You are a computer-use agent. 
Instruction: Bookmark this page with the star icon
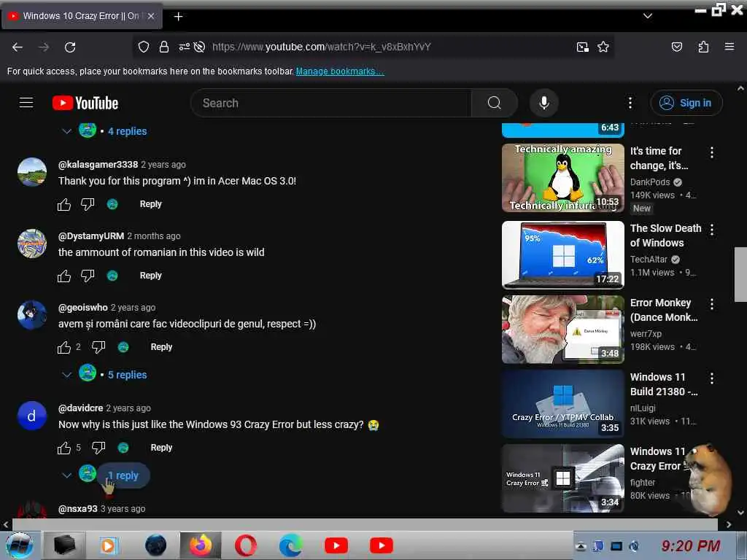click(603, 47)
